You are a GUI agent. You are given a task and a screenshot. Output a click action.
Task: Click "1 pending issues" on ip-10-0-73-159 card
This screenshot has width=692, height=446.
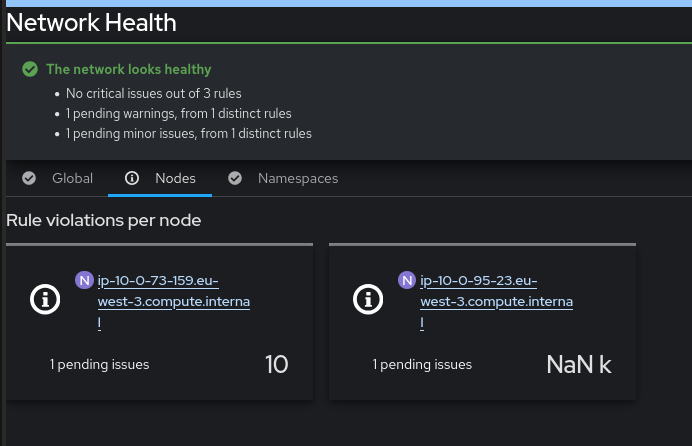[100, 365]
